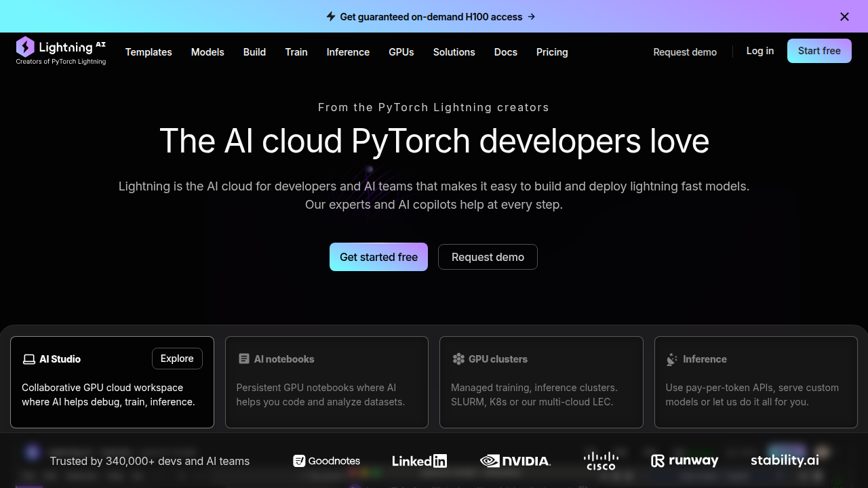Click 'Trusted by 340,000+ devs and AI teams'
868x488 pixels.
[x=150, y=461]
